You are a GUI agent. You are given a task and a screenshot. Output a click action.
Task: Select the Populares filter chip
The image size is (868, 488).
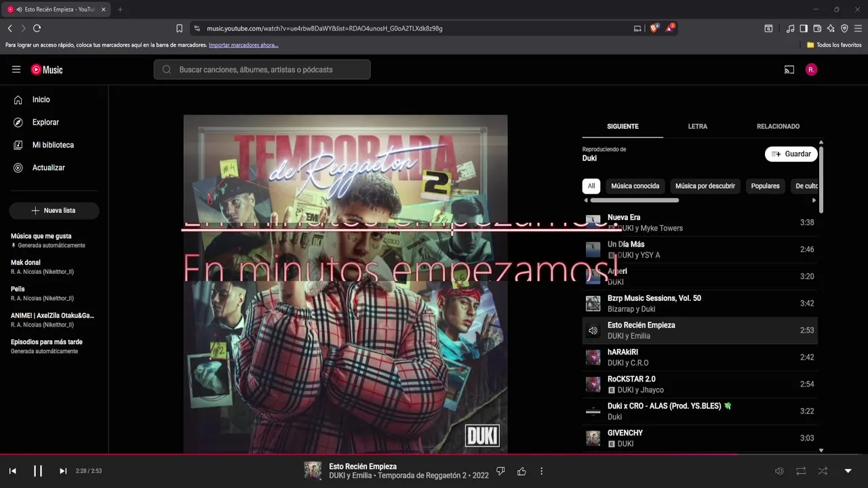coord(765,186)
